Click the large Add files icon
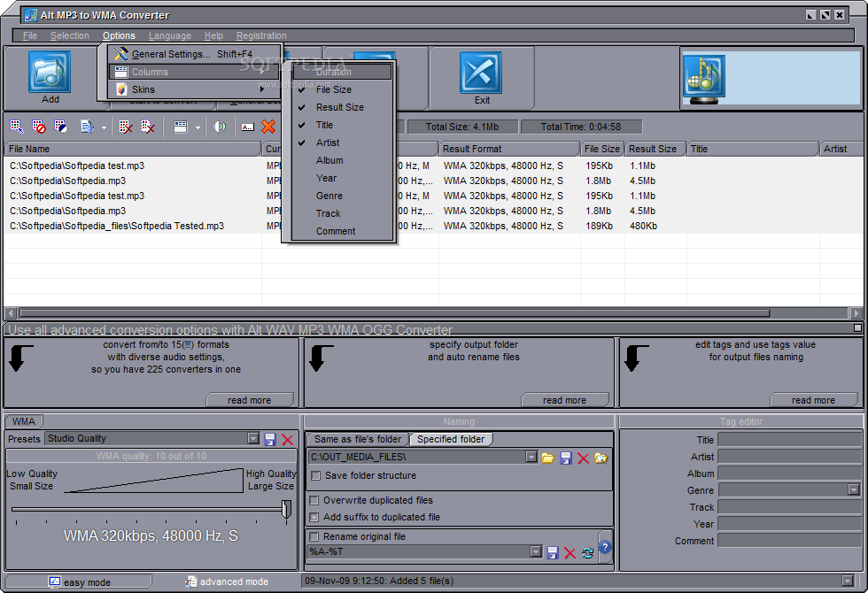This screenshot has width=868, height=593. [x=50, y=72]
